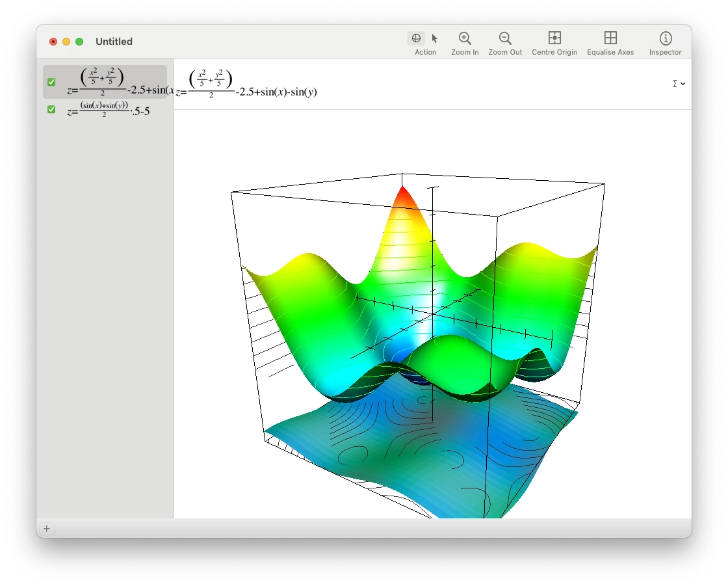Click the Untitled window title
Screen dimensions: 728x586
point(114,42)
